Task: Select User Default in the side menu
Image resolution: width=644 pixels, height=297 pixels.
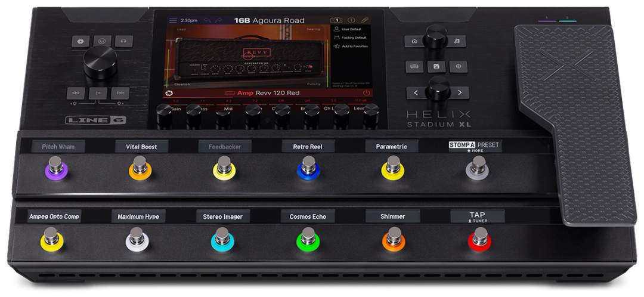Action: point(348,29)
